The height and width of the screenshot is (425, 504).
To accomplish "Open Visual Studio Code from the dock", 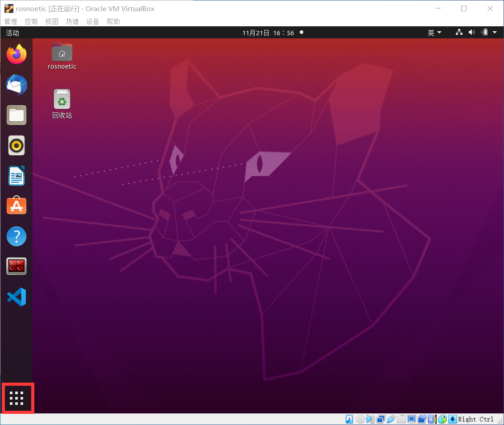I will click(x=17, y=297).
